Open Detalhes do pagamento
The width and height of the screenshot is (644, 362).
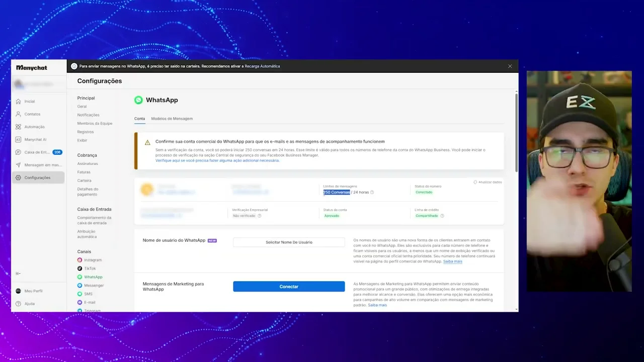point(88,192)
